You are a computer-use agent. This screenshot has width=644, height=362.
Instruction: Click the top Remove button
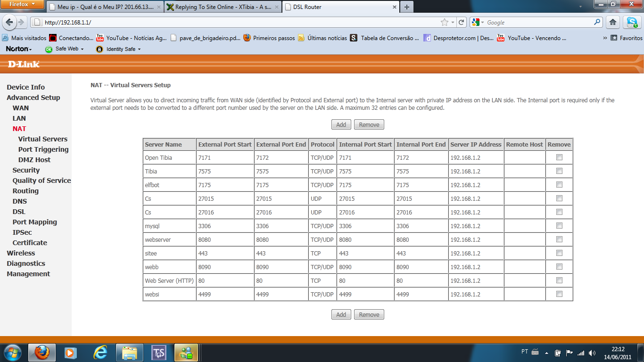pos(369,125)
